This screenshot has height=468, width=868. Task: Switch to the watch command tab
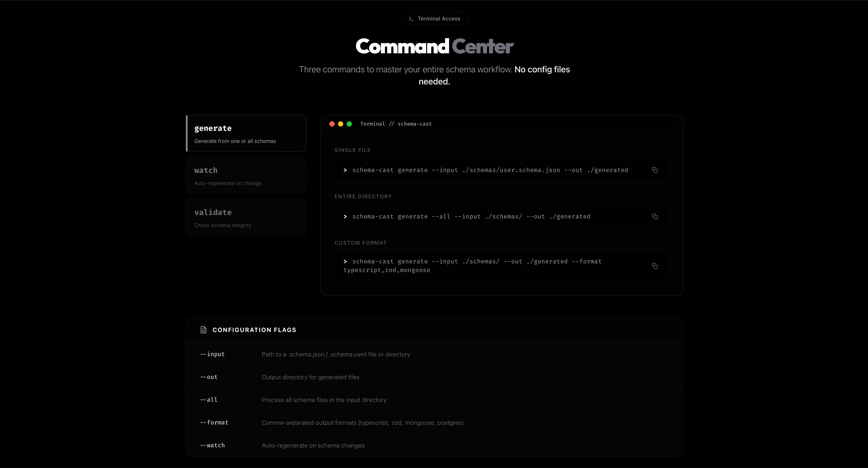point(246,175)
